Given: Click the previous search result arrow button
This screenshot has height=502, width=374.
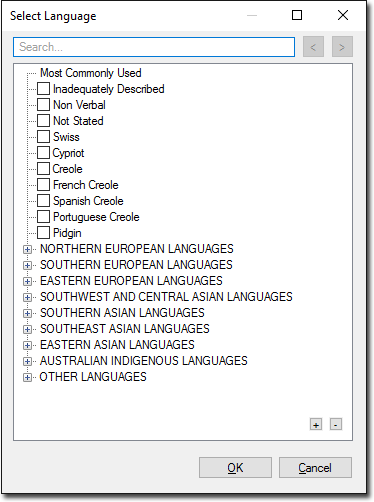Looking at the screenshot, I should (x=313, y=47).
